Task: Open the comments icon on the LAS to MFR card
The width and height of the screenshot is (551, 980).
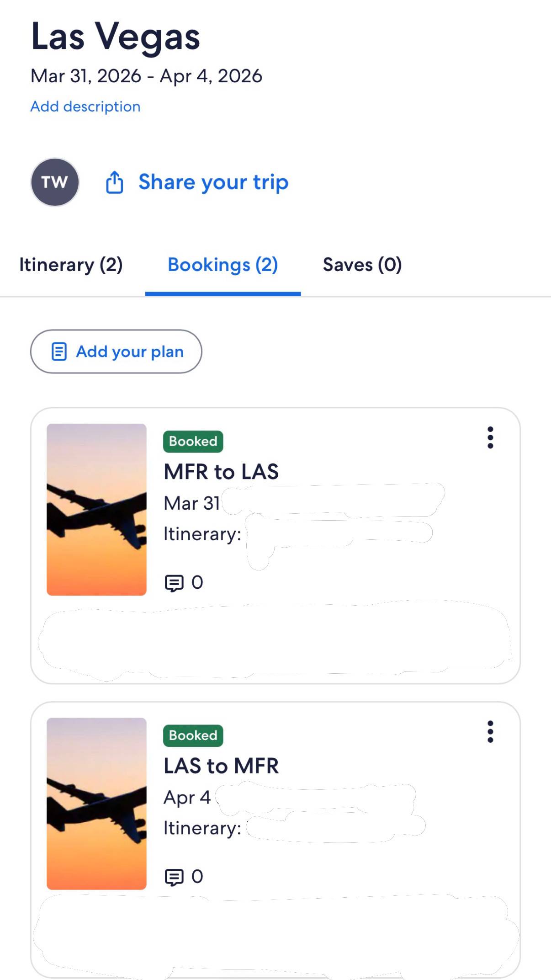Action: point(174,877)
